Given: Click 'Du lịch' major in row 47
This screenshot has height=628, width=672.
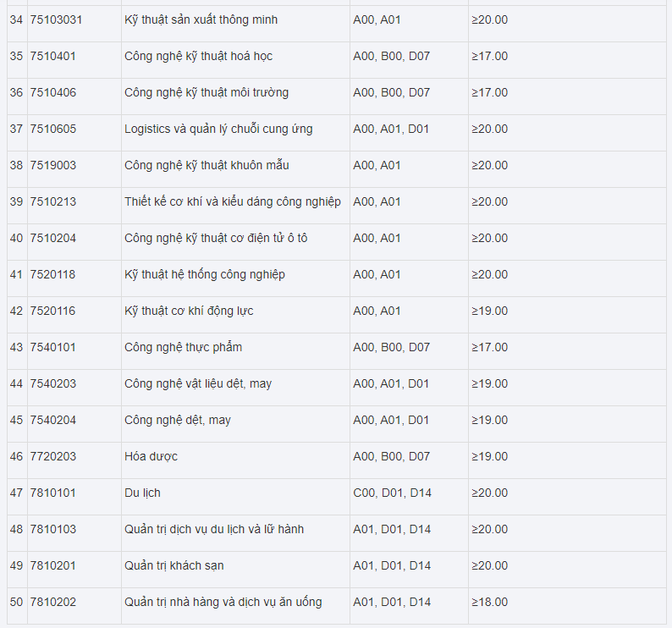Looking at the screenshot, I should (x=142, y=493).
